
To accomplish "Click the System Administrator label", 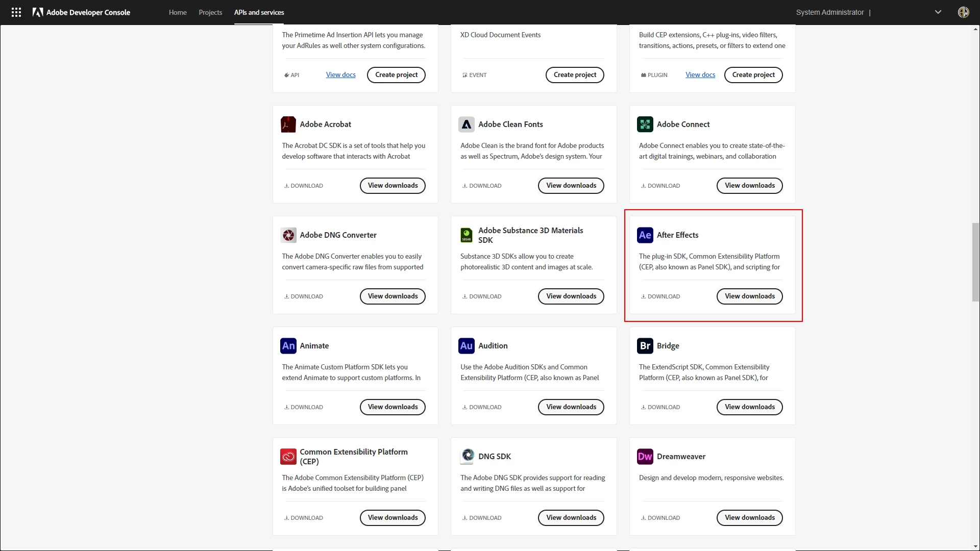I will [x=830, y=12].
